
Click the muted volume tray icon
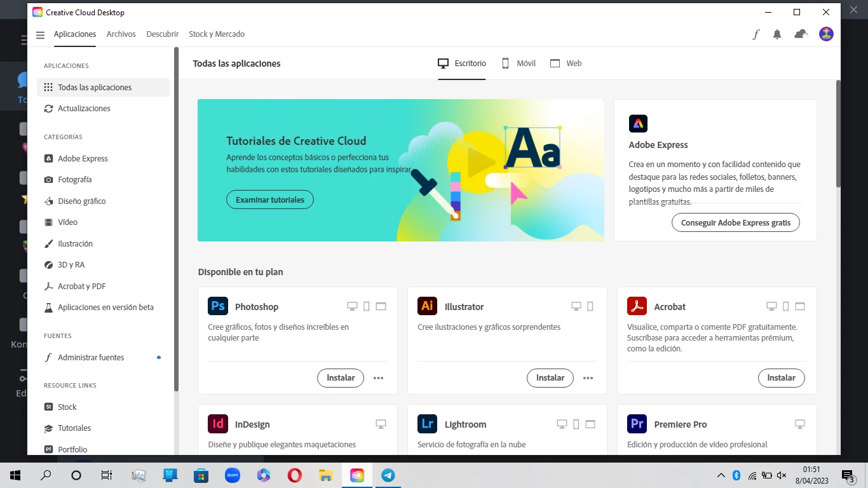(782, 475)
